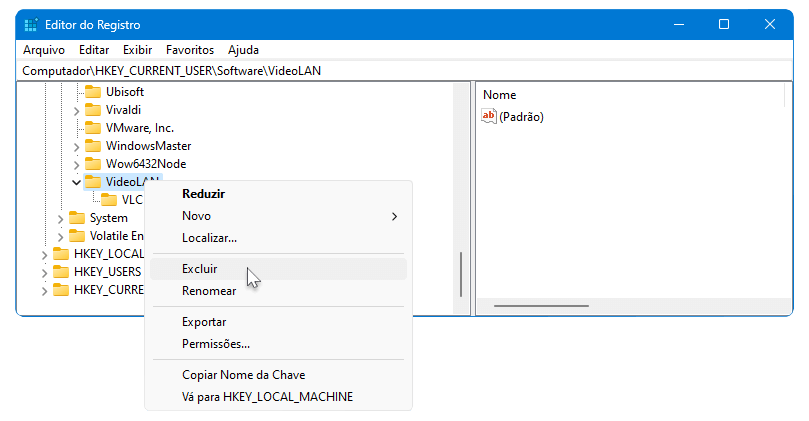This screenshot has width=809, height=421.
Task: Collapse the VideoLAN key
Action: 76,182
